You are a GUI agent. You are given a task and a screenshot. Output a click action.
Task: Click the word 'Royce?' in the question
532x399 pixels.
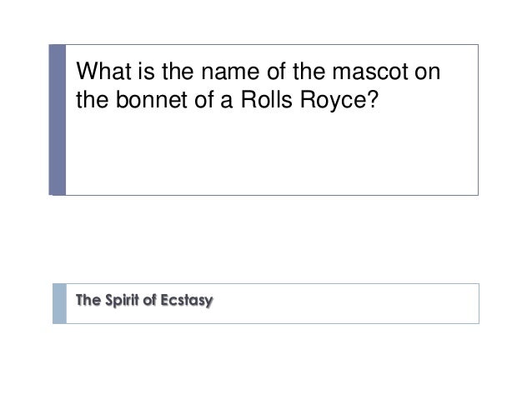[339, 100]
